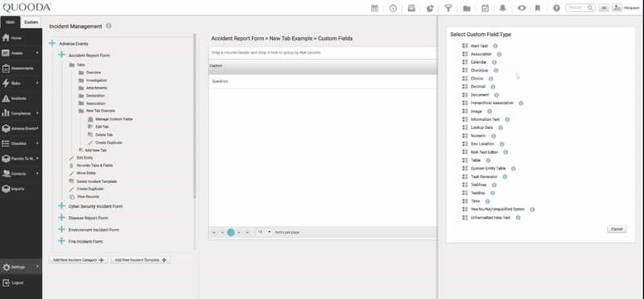The image size is (644, 299).
Task: Click Cancel in field type panel
Action: 617,229
